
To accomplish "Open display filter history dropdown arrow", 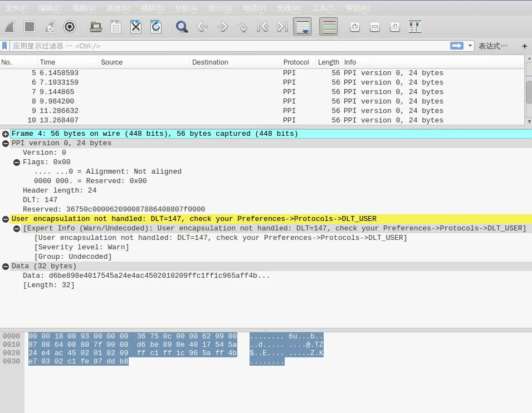I will pyautogui.click(x=471, y=46).
